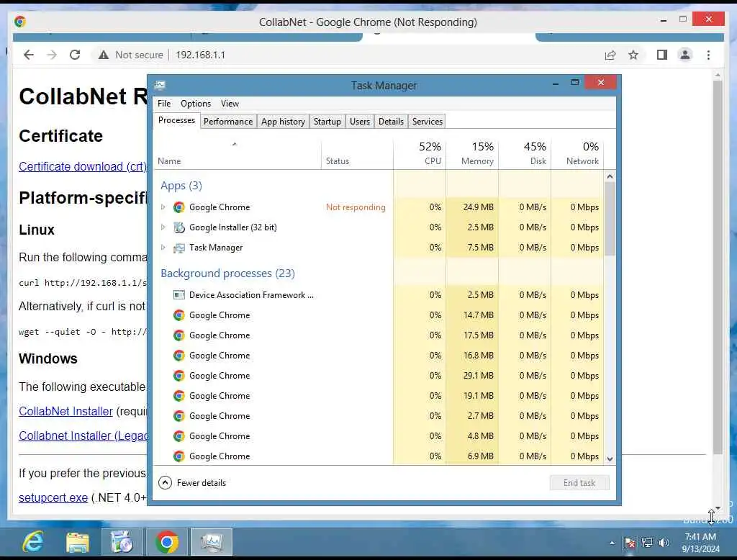Click the Google Chrome app row icon under Apps
Image resolution: width=737 pixels, height=560 pixels.
pyautogui.click(x=178, y=207)
